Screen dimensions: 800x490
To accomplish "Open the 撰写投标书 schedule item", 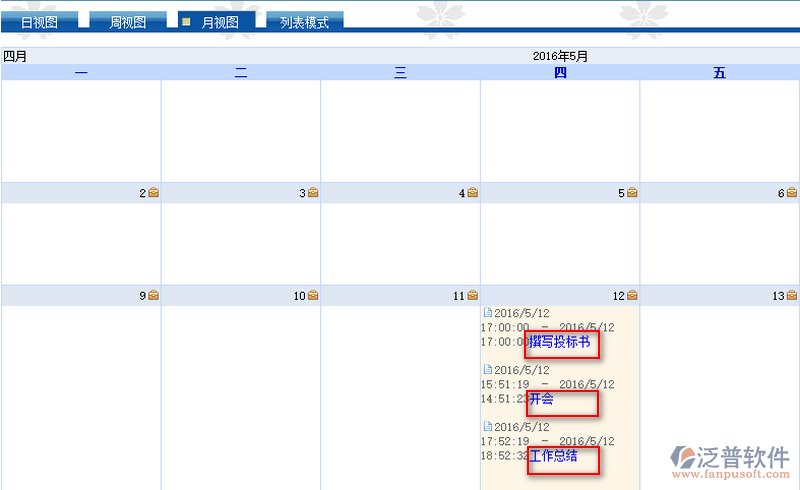I will pyautogui.click(x=559, y=341).
